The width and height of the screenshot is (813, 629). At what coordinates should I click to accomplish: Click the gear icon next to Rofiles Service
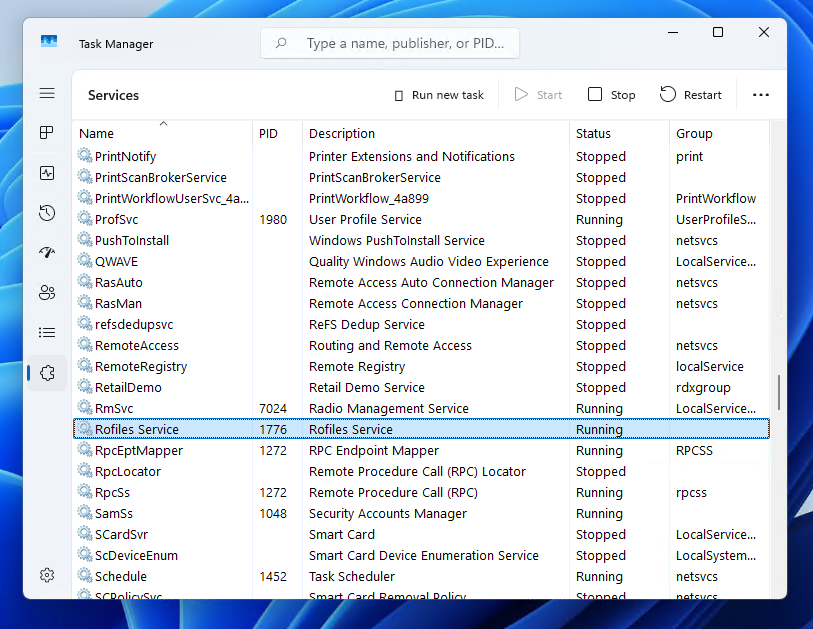tap(85, 428)
